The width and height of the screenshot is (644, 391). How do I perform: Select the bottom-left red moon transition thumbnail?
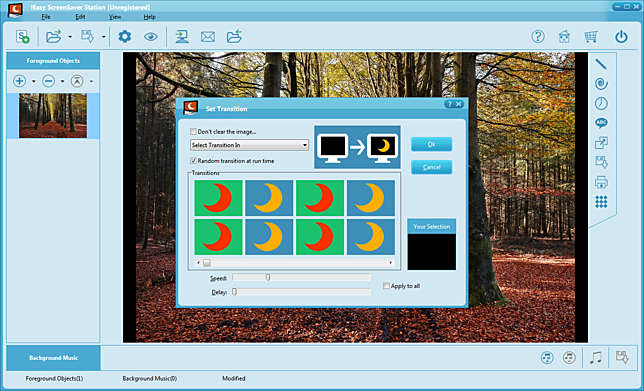pos(218,237)
